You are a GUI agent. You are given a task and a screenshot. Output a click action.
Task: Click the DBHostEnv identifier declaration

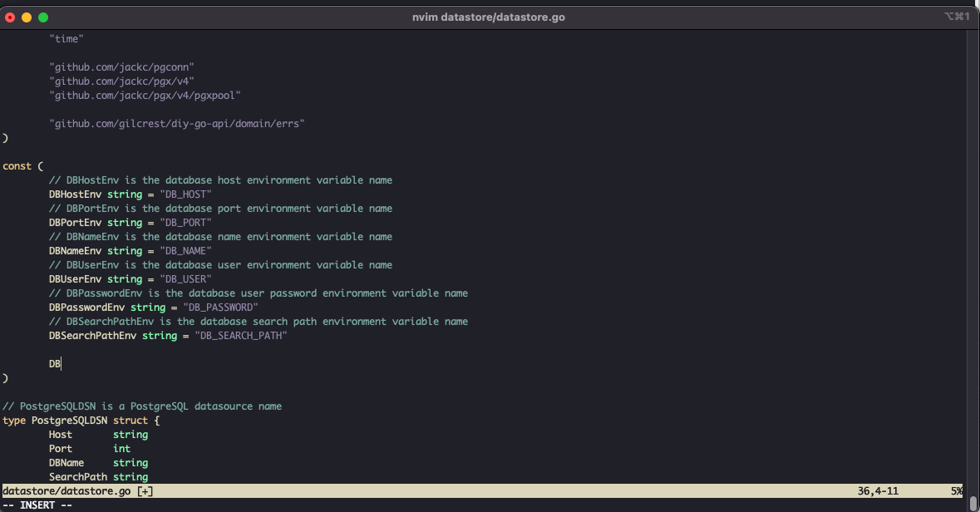pyautogui.click(x=75, y=194)
